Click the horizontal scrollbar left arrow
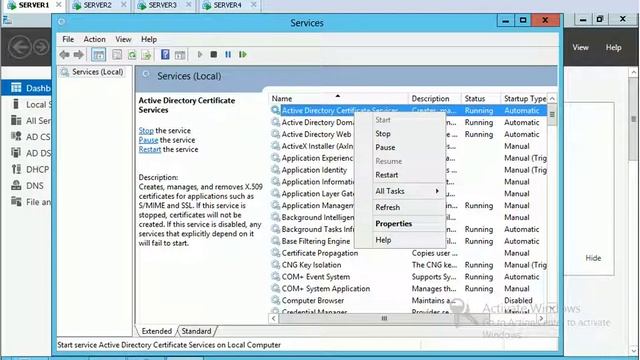 (273, 318)
